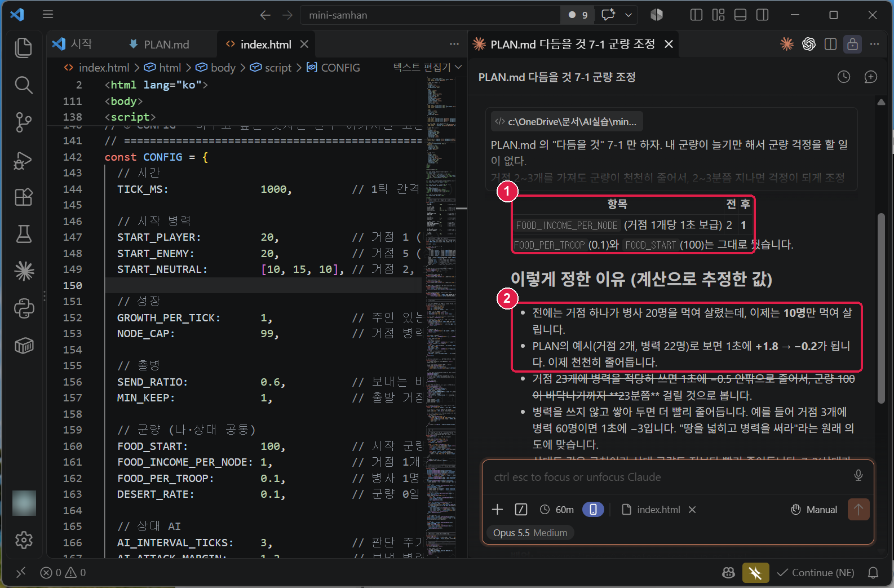Open the Claude Code sidebar icon
This screenshot has width=894, height=588.
pyautogui.click(x=24, y=271)
